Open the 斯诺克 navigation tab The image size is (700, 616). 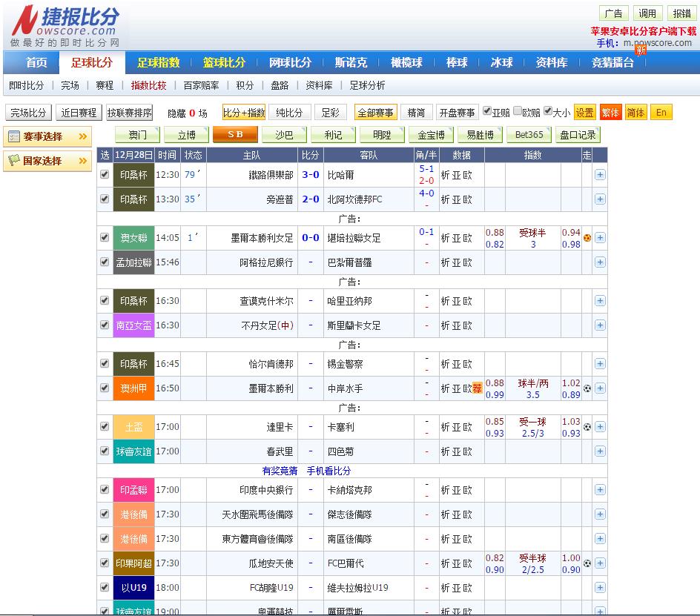[351, 62]
